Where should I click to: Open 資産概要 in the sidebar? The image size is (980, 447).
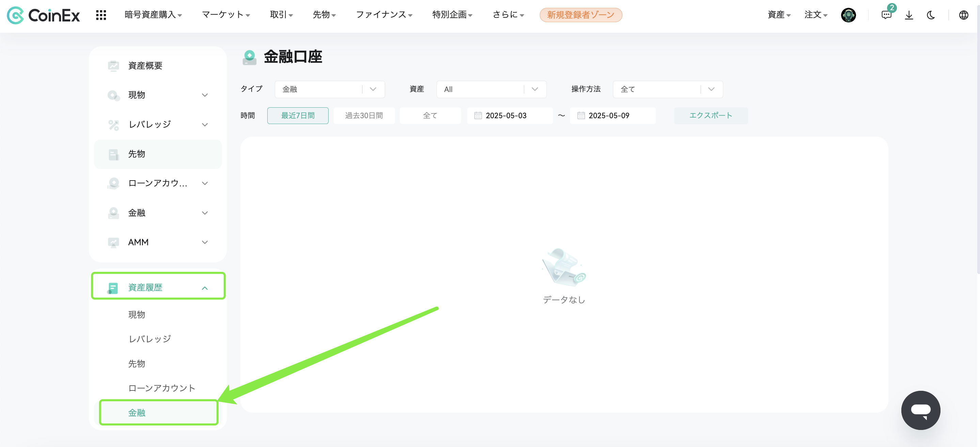tap(158, 65)
